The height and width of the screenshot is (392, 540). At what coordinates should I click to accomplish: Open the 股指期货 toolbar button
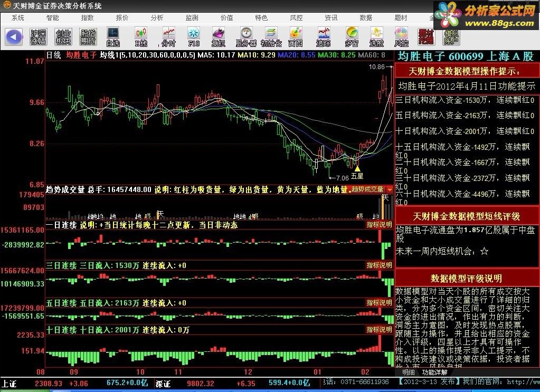click(88, 37)
